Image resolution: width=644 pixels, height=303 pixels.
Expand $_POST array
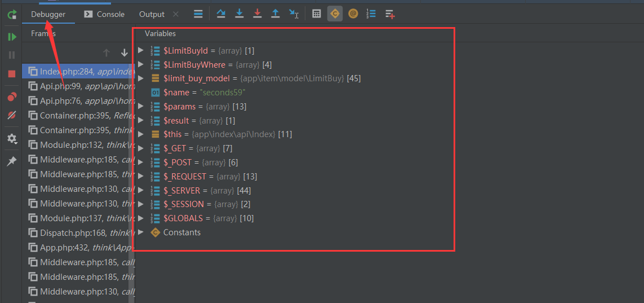pos(141,162)
